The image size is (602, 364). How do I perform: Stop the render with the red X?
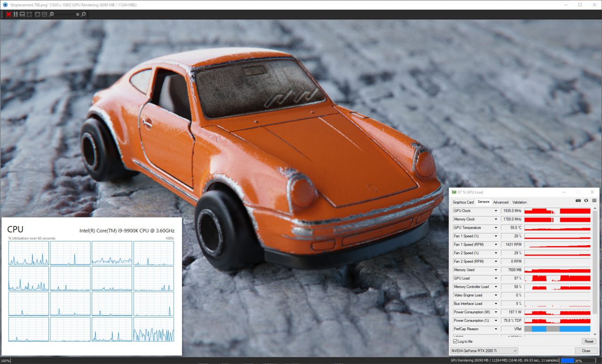[8, 15]
